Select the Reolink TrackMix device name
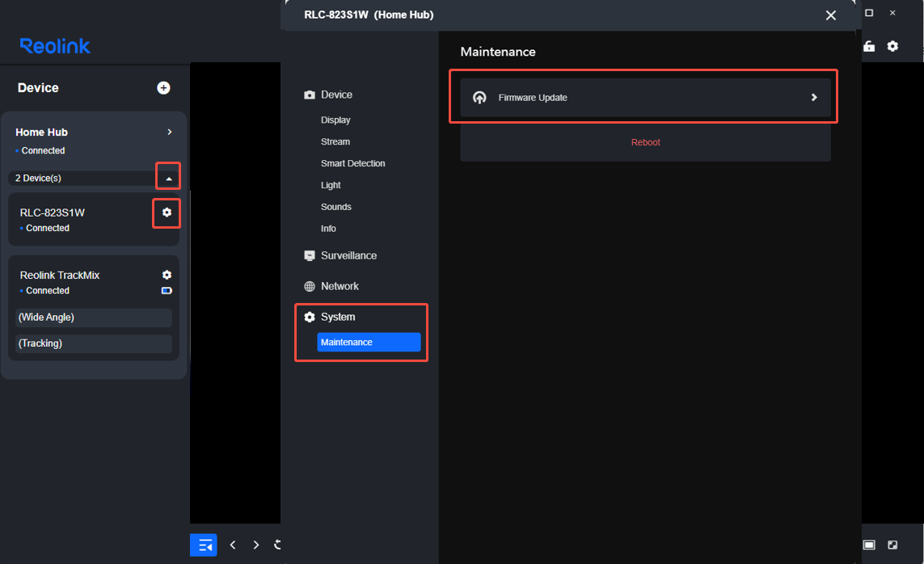 pyautogui.click(x=60, y=275)
